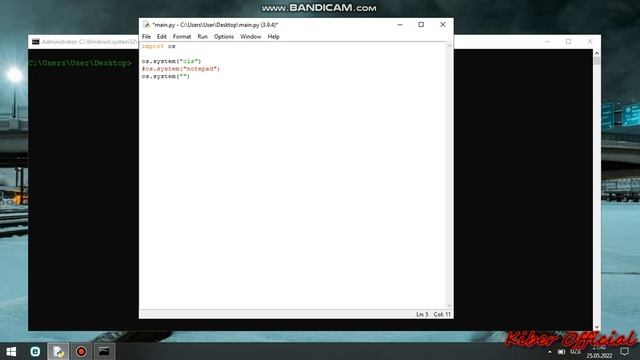Open the File menu in IDLE
640x360 pixels.
coord(146,37)
